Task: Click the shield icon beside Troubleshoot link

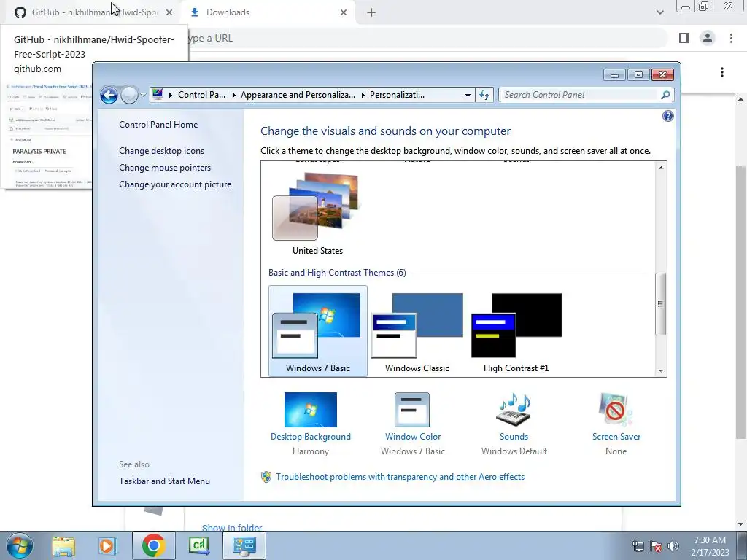Action: tap(266, 477)
